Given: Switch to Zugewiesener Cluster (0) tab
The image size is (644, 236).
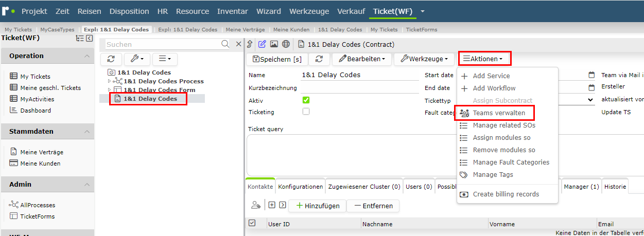Looking at the screenshot, I should (x=364, y=187).
